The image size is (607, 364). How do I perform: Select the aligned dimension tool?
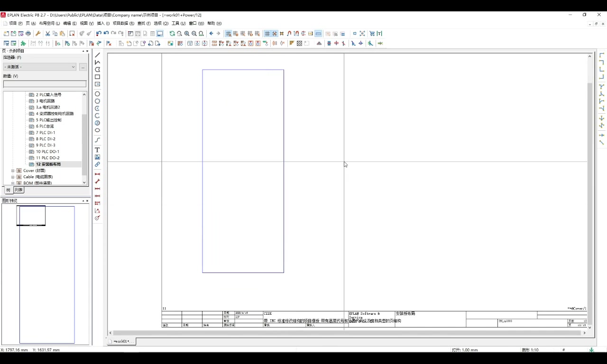tap(97, 181)
